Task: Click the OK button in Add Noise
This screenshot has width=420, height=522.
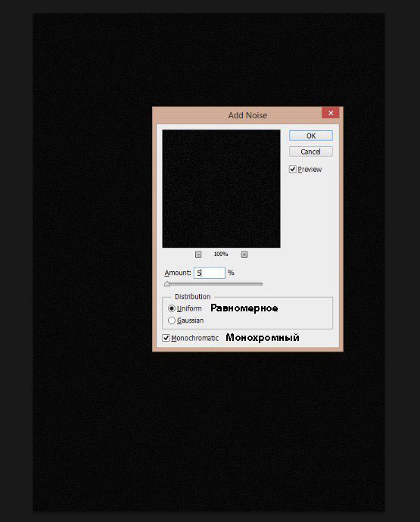Action: pyautogui.click(x=310, y=136)
